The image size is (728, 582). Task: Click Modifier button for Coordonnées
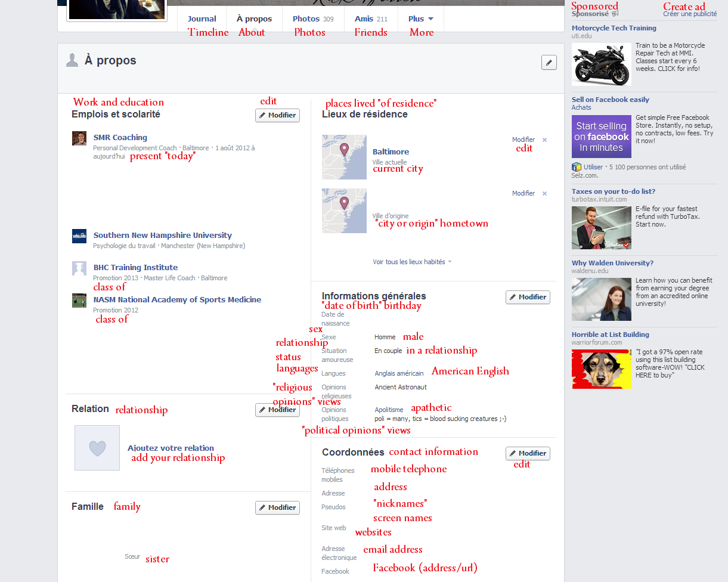pyautogui.click(x=528, y=453)
